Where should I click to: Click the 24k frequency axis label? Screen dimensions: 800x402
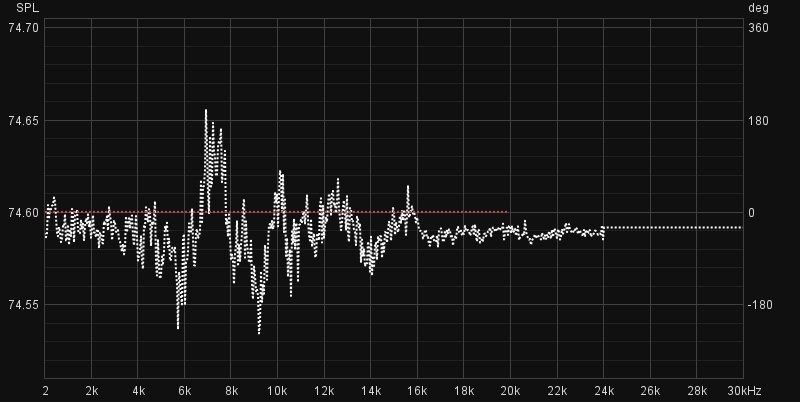(604, 391)
